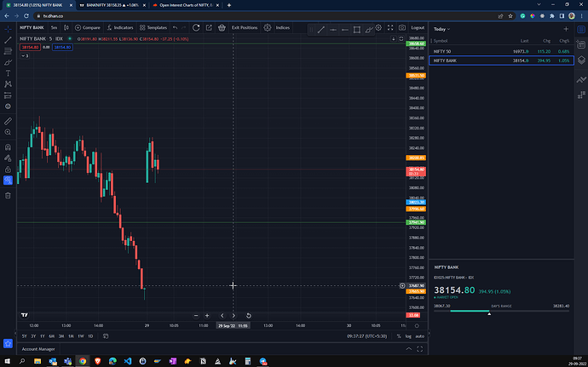Screen dimensions: 588x367
Task: Open the layers icon in right sidebar
Action: point(581,60)
